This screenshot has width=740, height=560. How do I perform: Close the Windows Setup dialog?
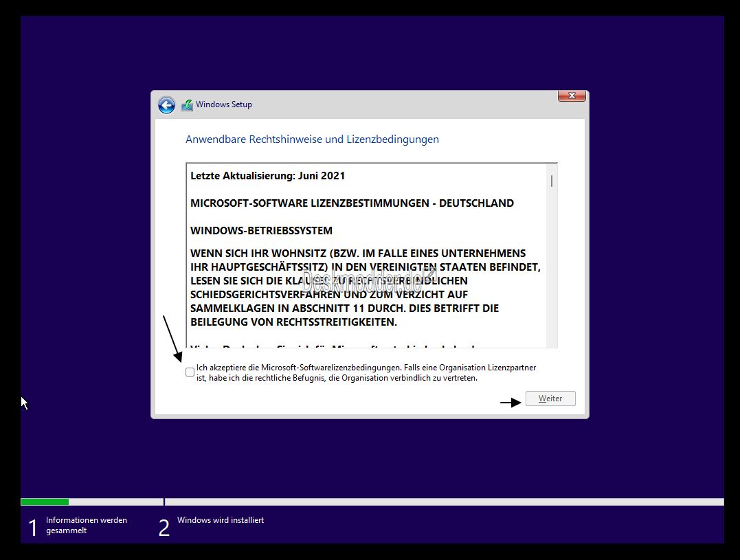pyautogui.click(x=572, y=96)
